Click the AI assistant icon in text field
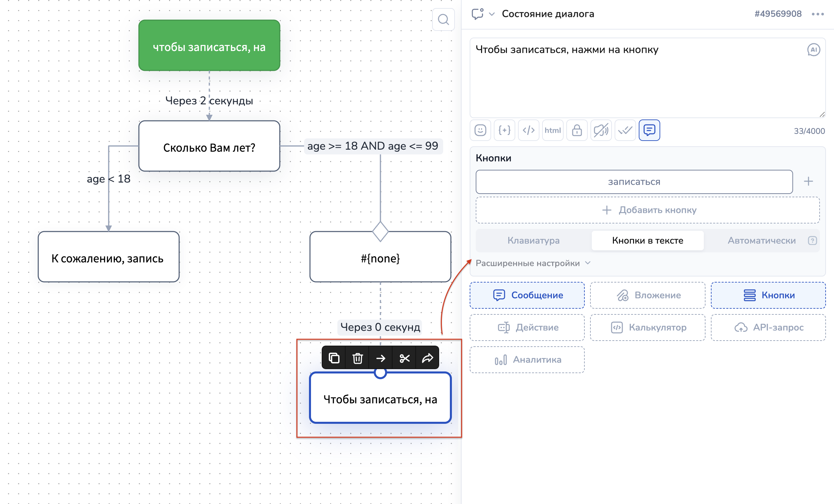Viewport: 834px width, 504px height. 813,50
